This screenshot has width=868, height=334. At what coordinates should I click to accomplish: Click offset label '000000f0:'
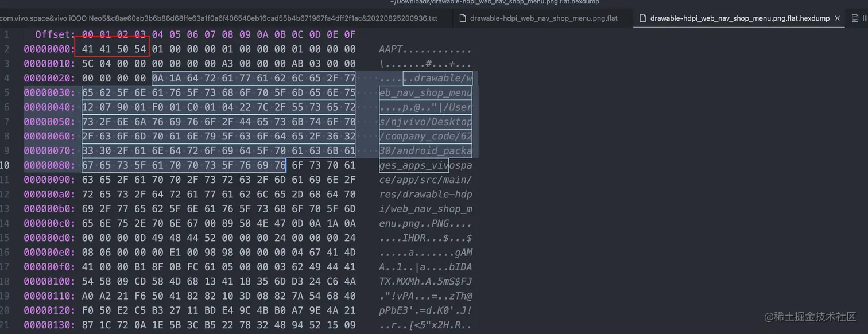coord(49,267)
